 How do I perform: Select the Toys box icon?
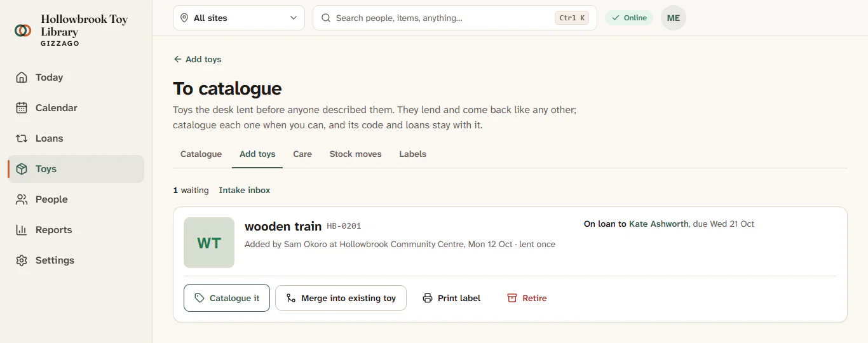(x=22, y=169)
